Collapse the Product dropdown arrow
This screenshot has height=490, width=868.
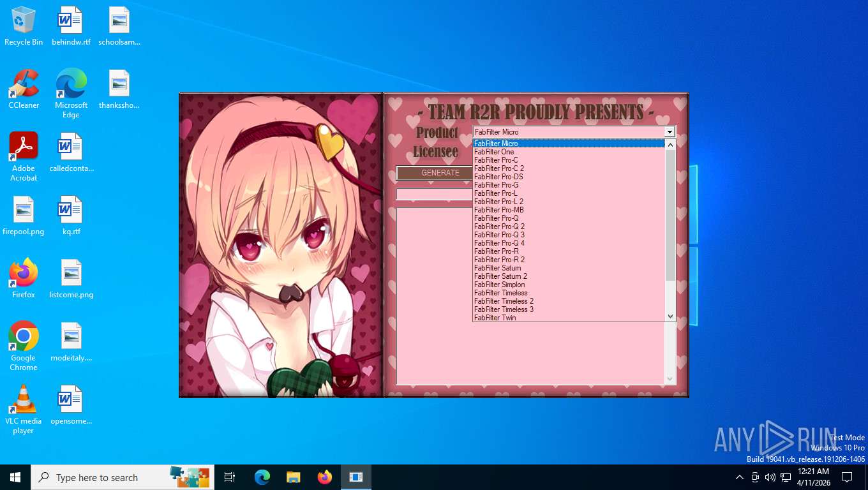click(x=670, y=132)
